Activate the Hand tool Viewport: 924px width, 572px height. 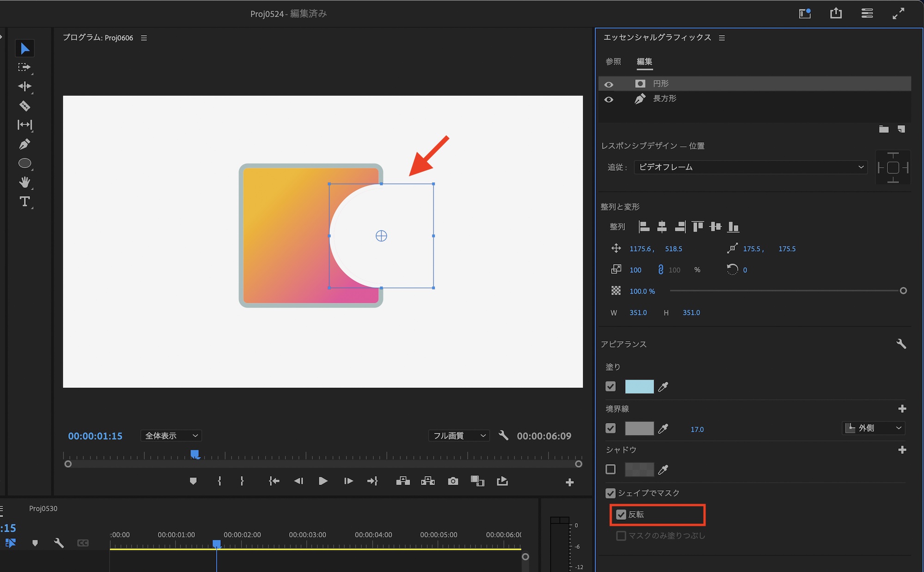pyautogui.click(x=24, y=182)
